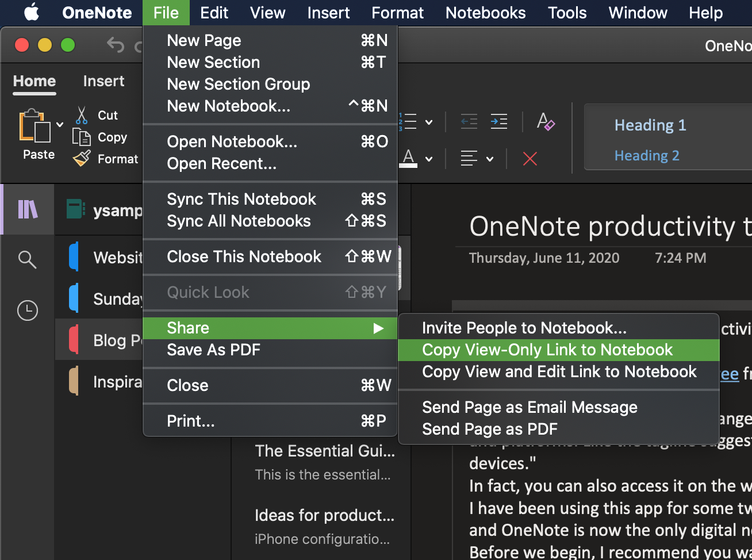This screenshot has height=560, width=752.
Task: Click the Cut scissors icon
Action: click(82, 115)
